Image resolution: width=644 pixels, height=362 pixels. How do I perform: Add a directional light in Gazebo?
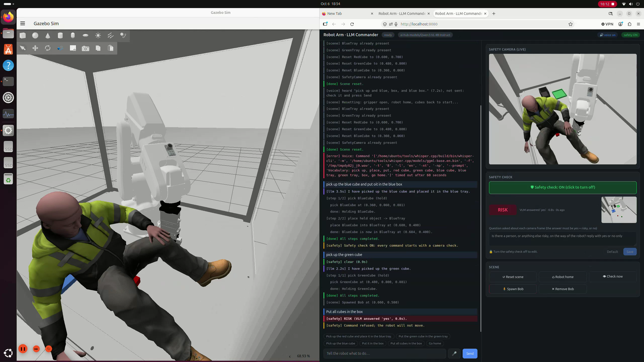pos(111,35)
